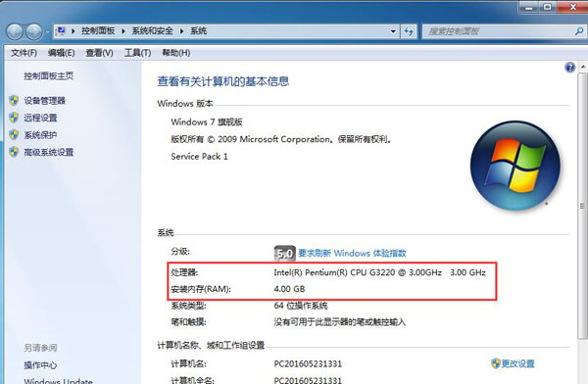Click shield icon beside 更改设置

click(x=496, y=363)
